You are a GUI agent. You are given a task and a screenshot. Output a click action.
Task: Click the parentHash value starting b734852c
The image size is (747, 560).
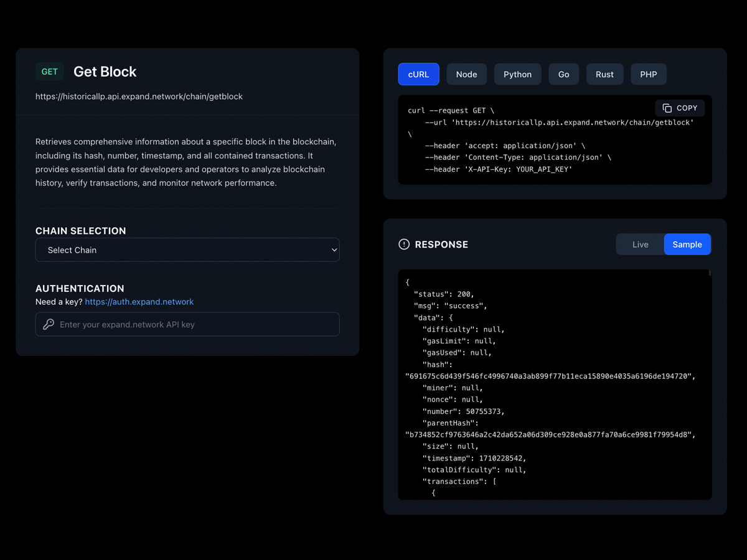(550, 435)
